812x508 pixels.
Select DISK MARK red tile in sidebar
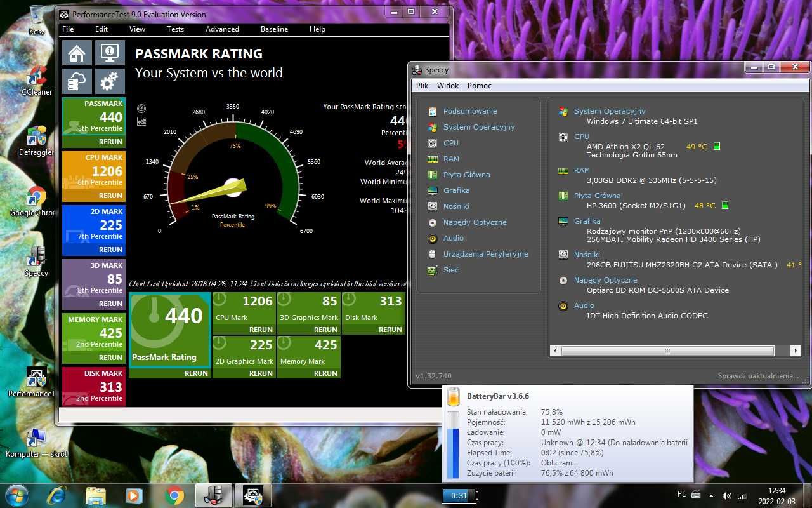(94, 385)
